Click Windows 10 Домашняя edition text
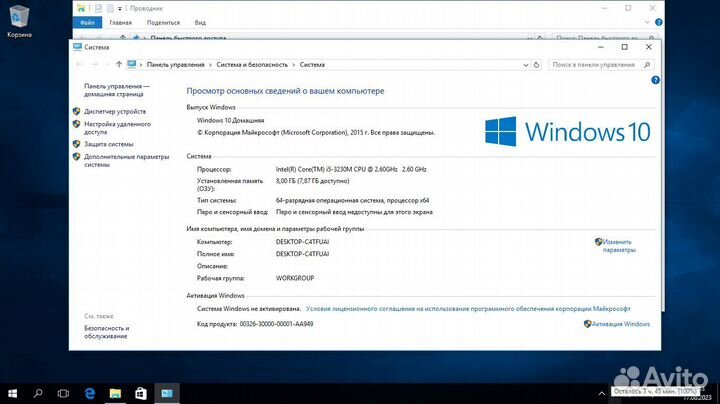The image size is (720, 404). pyautogui.click(x=230, y=120)
